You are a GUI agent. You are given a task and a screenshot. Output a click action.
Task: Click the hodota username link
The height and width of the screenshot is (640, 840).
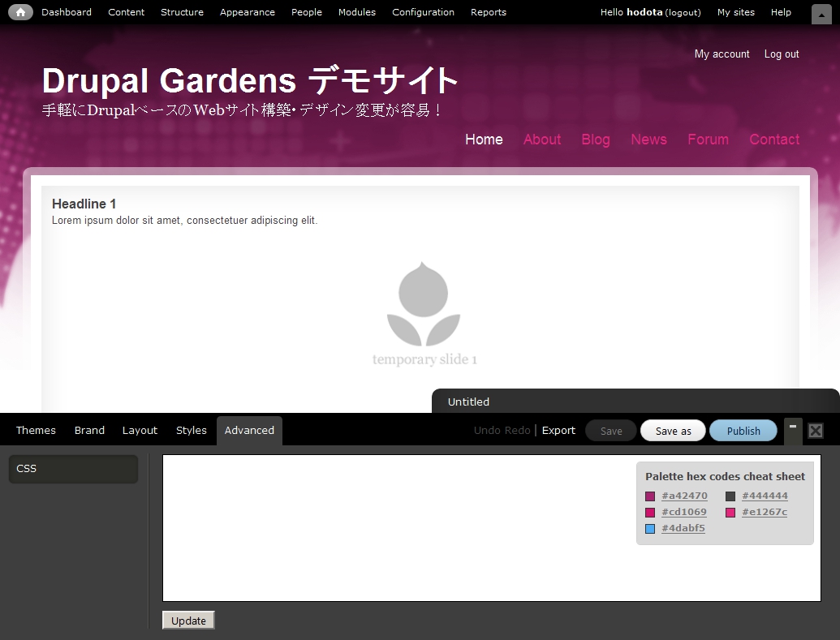tap(644, 12)
